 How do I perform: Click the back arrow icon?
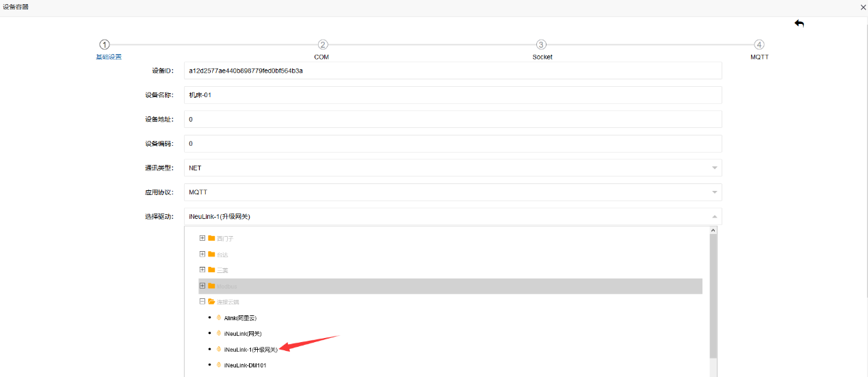799,23
